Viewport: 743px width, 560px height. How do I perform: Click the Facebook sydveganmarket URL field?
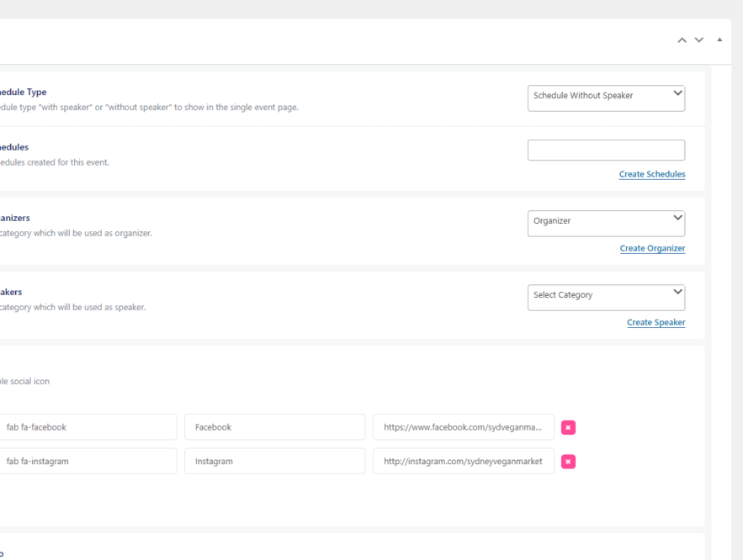click(x=463, y=427)
